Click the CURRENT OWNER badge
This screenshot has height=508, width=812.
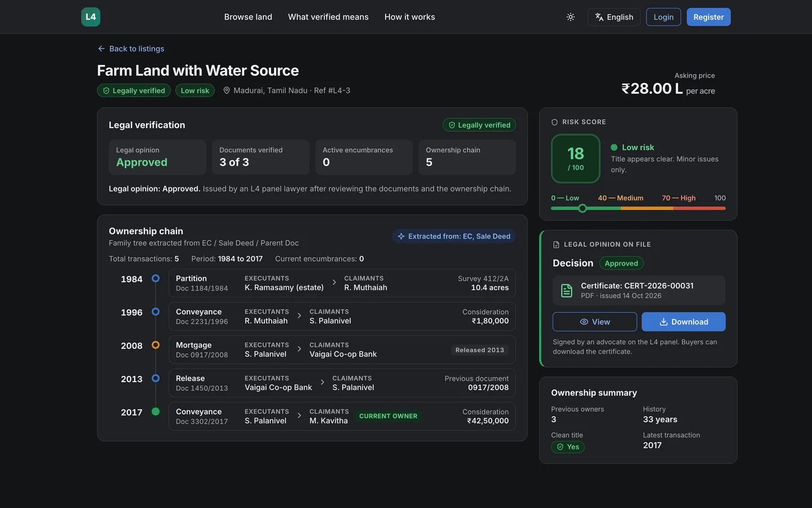tap(389, 416)
